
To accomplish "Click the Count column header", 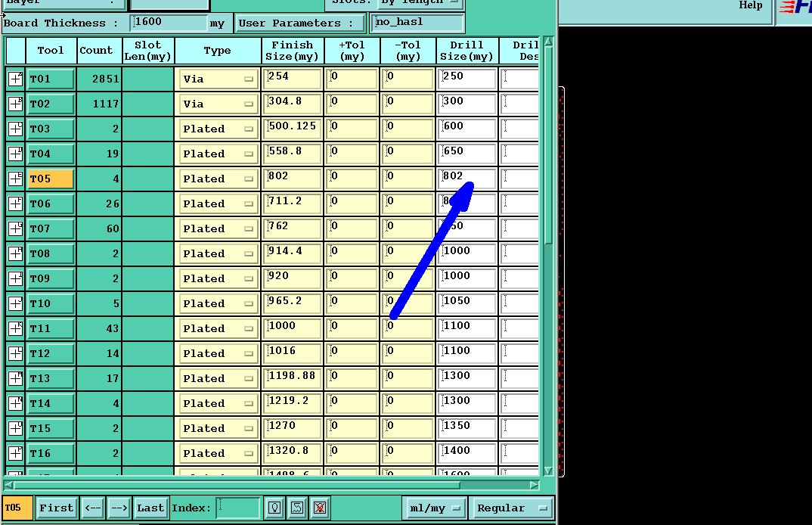I will coord(100,51).
